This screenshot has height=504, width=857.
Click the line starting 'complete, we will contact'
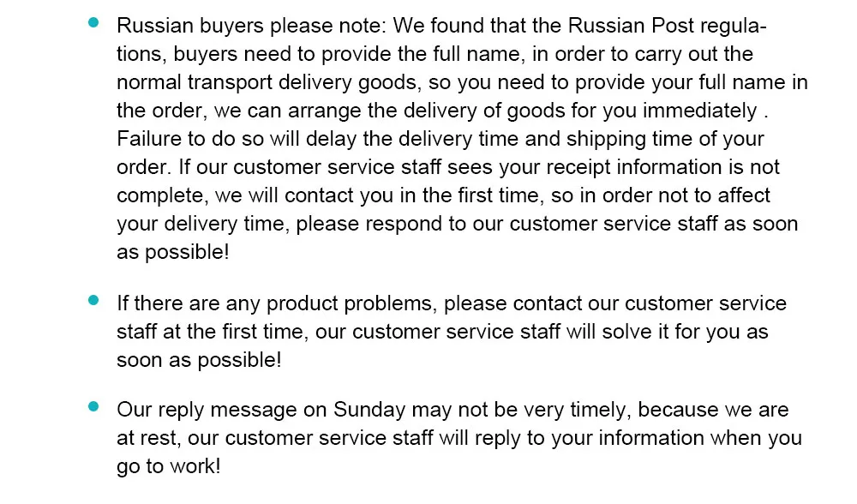click(443, 195)
